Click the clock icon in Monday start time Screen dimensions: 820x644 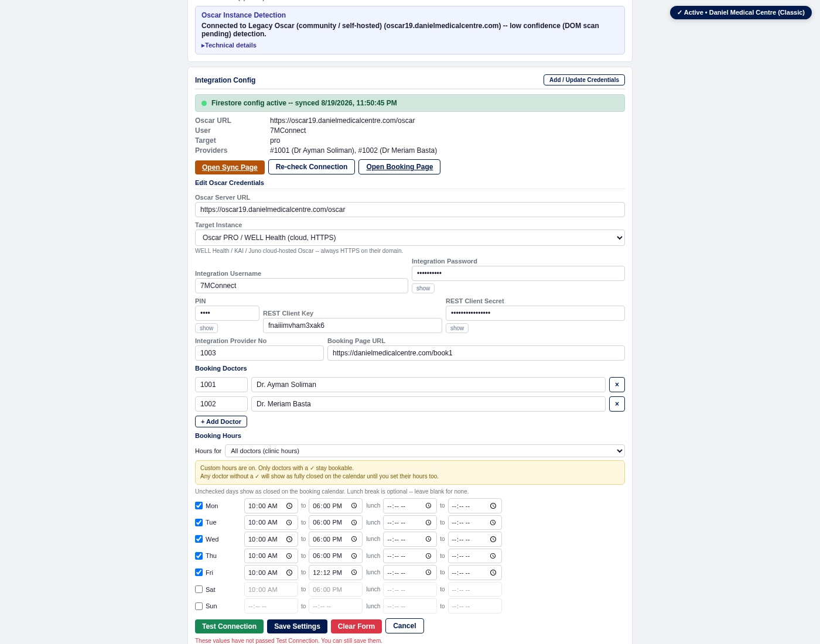coord(289,506)
